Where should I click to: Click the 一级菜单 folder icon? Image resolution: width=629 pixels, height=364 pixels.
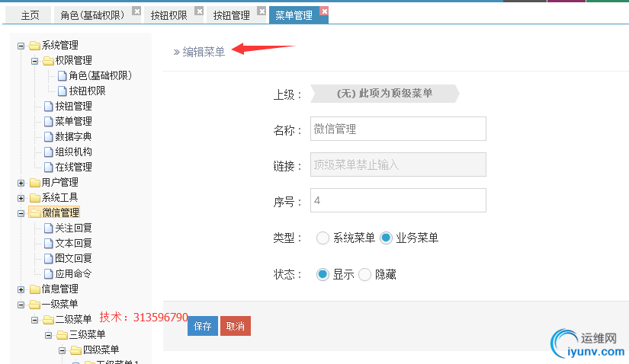tap(35, 305)
